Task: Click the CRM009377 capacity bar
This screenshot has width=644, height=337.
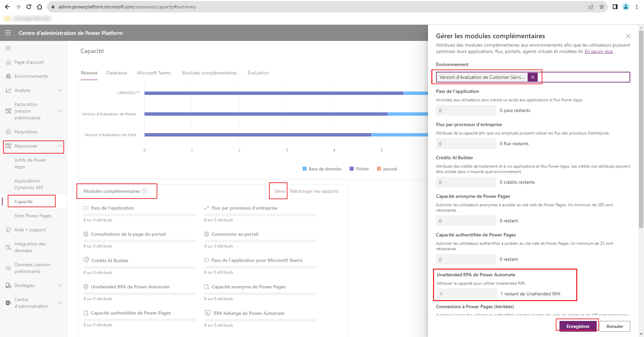Action: coord(286,93)
